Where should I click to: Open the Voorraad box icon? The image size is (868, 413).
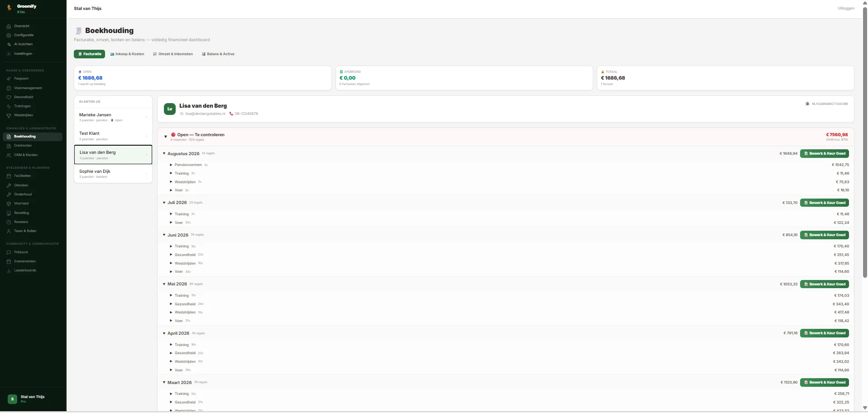click(x=9, y=204)
